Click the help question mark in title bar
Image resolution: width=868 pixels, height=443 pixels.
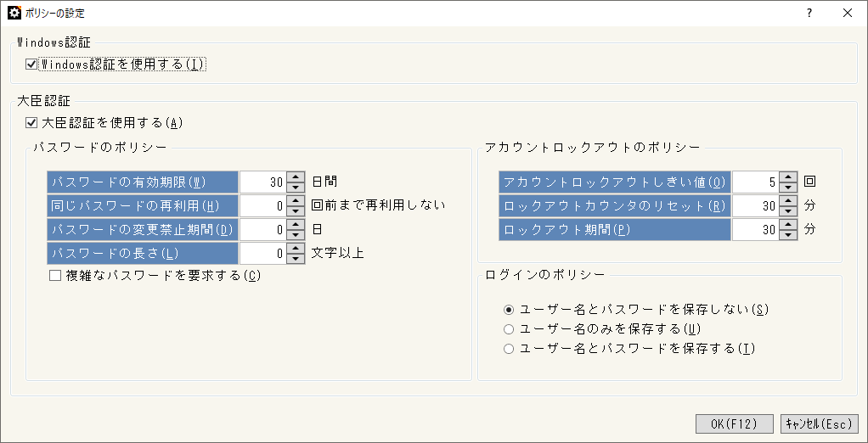(x=809, y=13)
